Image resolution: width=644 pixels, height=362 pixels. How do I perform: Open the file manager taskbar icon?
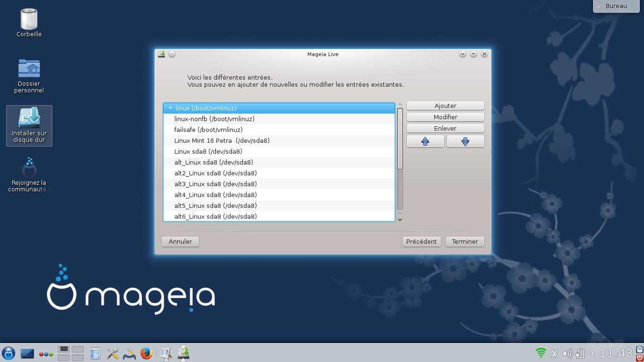click(x=95, y=354)
